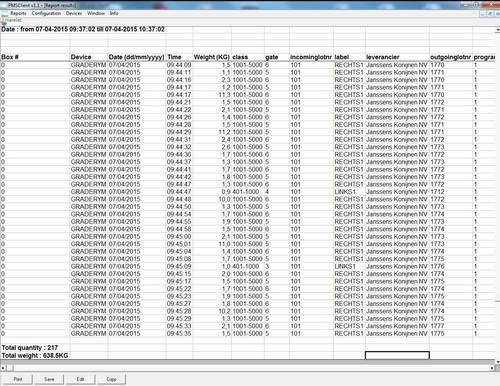Open the Info menu
500x386 pixels.
coord(114,13)
